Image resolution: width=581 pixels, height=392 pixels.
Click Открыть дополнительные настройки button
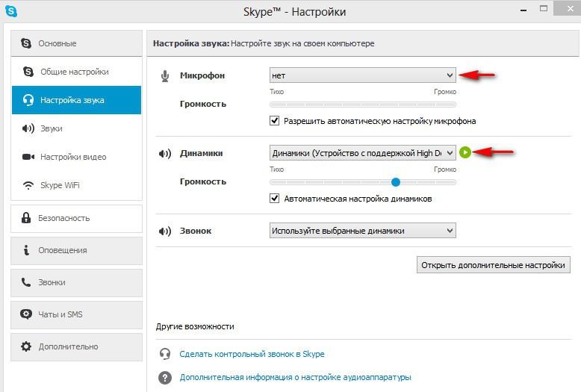[493, 265]
